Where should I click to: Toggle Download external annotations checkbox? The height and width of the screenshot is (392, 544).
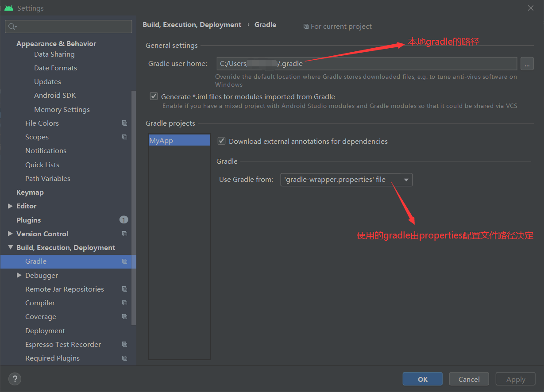[x=222, y=141]
